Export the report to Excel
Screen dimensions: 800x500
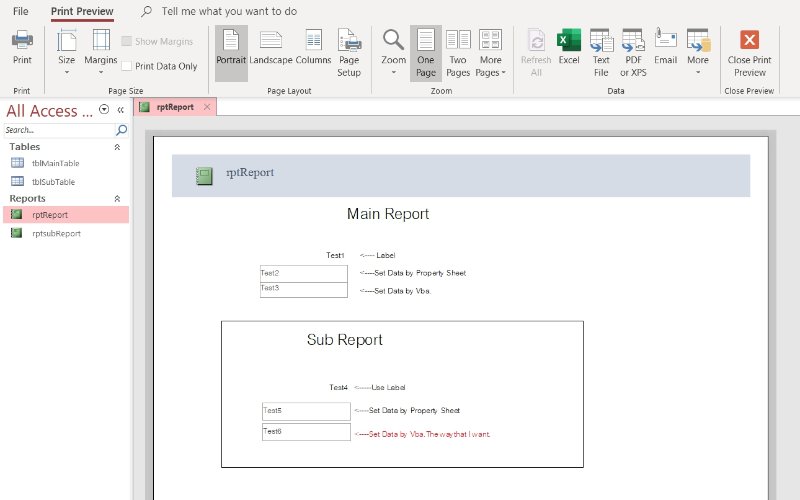point(569,47)
